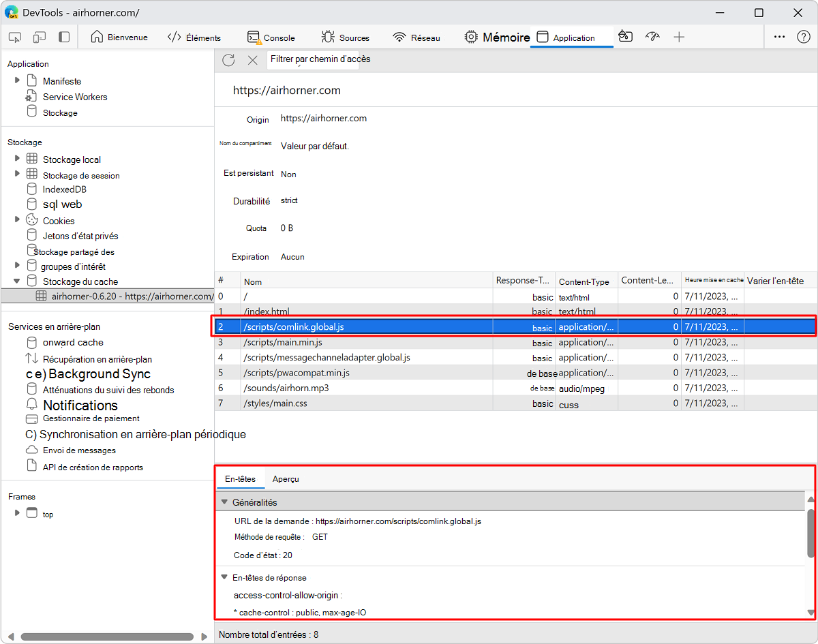Switch to the En-têtes tab
The image size is (818, 644).
[x=241, y=479]
